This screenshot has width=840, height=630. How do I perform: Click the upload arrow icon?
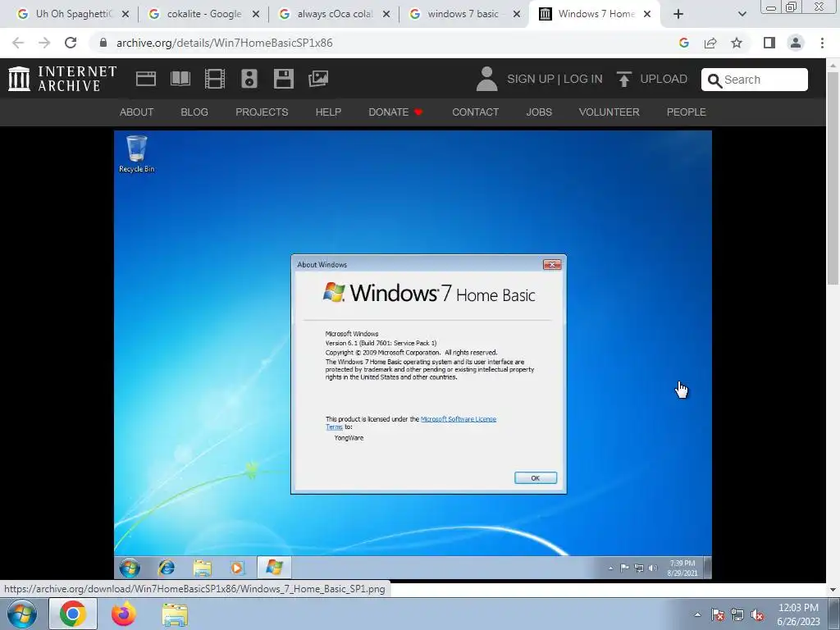pos(623,79)
